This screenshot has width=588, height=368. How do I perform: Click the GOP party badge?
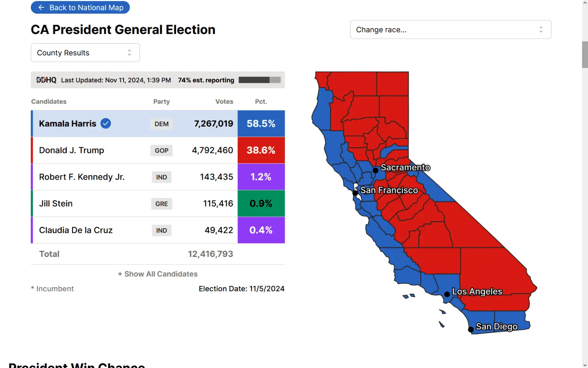(x=161, y=151)
